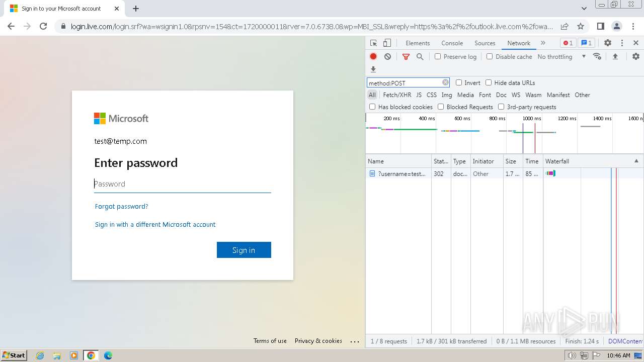Select the Network tab
The width and height of the screenshot is (644, 362).
tap(519, 43)
